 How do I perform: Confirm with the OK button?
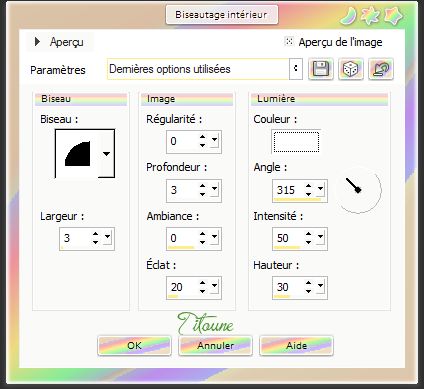coord(134,346)
